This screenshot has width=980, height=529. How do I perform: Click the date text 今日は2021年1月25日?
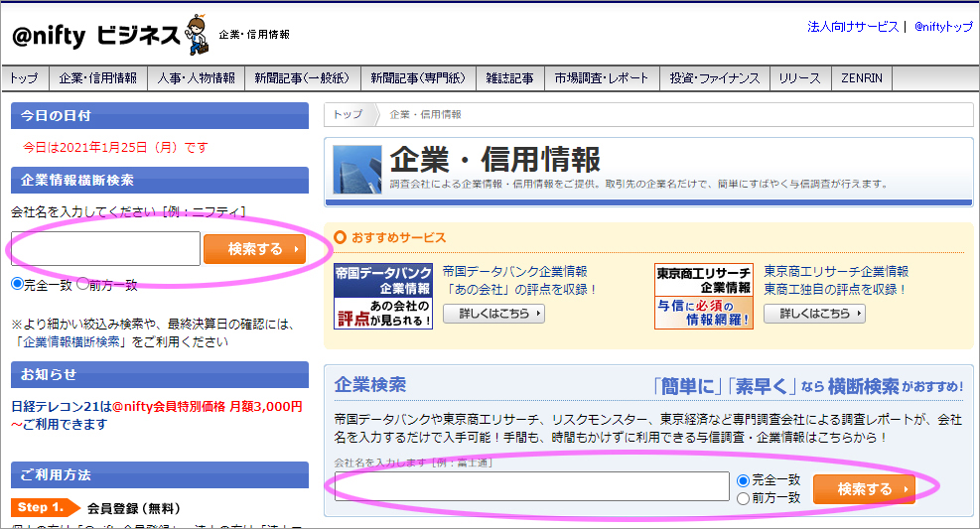(115, 148)
